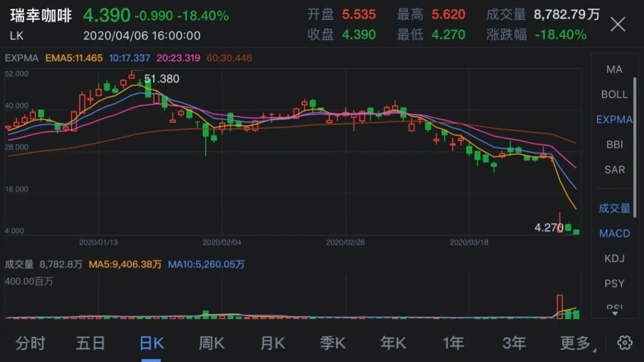Click the 成交量 8,782.79万 value

[x=567, y=15]
